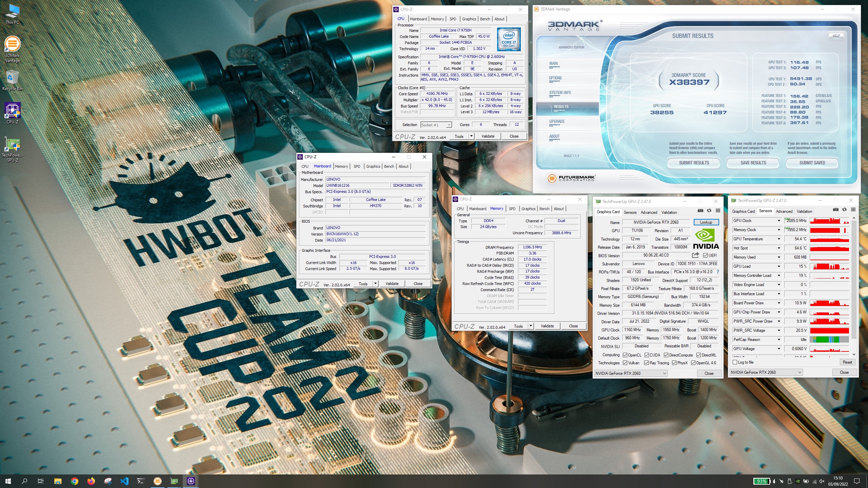This screenshot has height=488, width=868.
Task: Click the Reset button in GPU-Z Sensors
Action: [x=847, y=362]
